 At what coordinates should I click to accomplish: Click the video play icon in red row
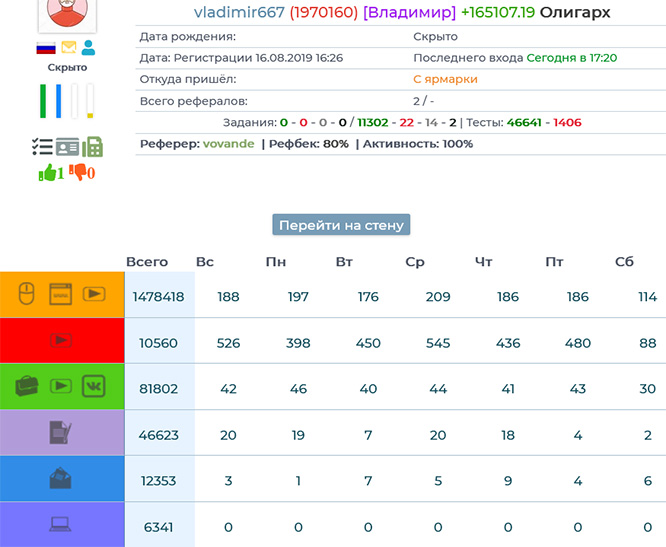pyautogui.click(x=61, y=341)
